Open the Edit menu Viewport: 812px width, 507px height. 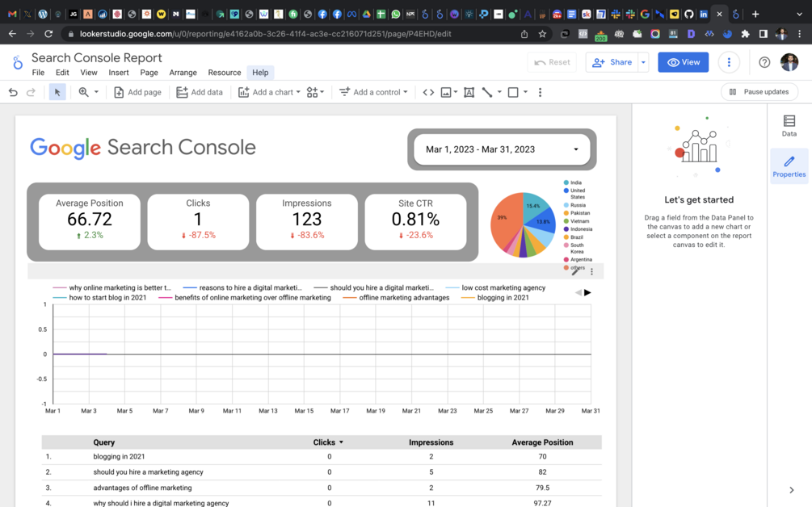click(x=62, y=73)
